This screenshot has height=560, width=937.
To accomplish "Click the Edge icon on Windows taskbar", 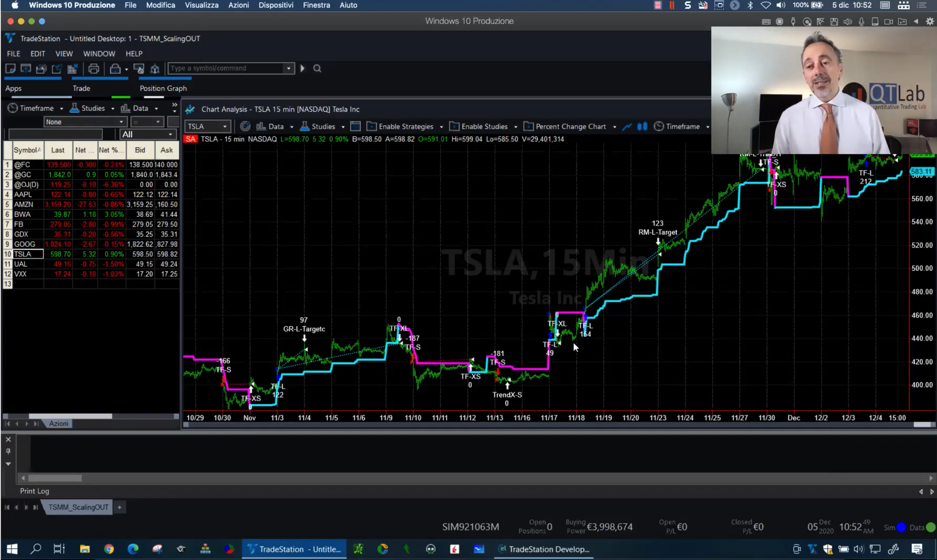I will [133, 549].
